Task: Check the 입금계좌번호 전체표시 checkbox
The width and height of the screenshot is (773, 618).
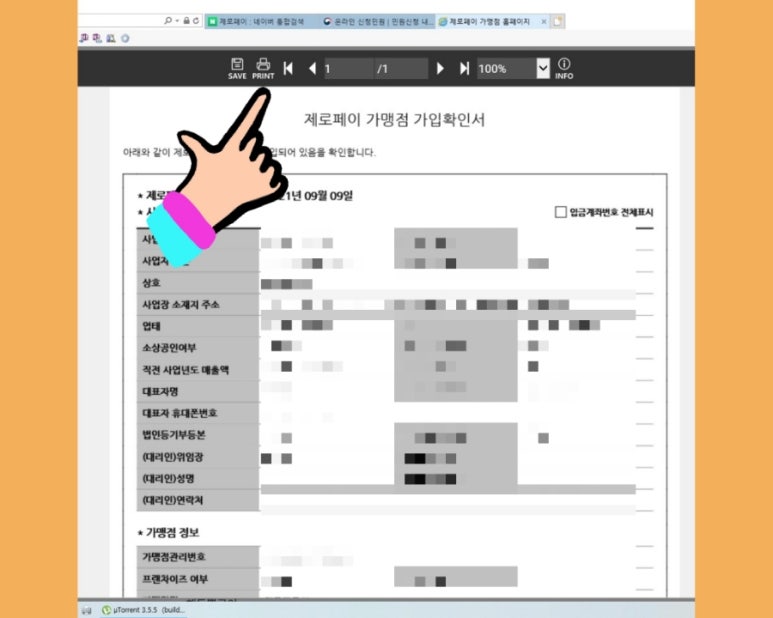Action: point(561,212)
